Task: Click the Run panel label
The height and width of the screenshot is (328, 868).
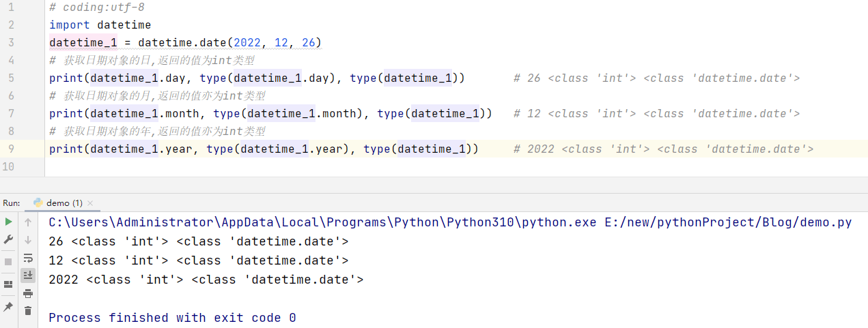Action: pyautogui.click(x=12, y=203)
